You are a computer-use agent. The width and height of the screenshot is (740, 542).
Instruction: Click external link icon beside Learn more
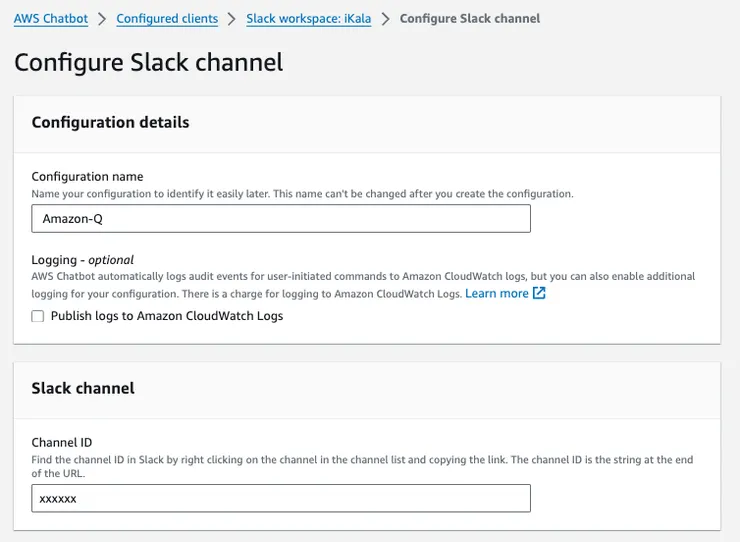click(x=540, y=294)
